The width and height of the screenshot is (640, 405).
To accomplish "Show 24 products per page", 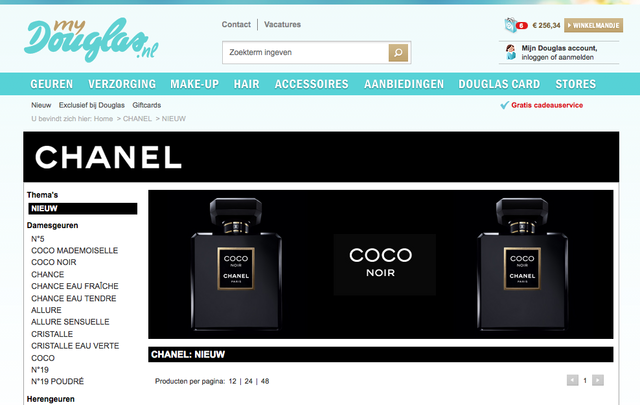I will (x=248, y=381).
